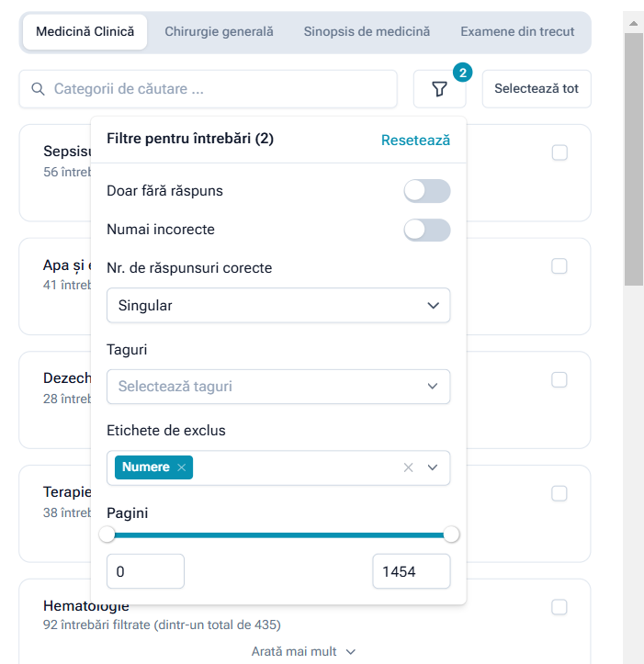Open the Singular answers dropdown
The image size is (644, 664).
coord(278,306)
